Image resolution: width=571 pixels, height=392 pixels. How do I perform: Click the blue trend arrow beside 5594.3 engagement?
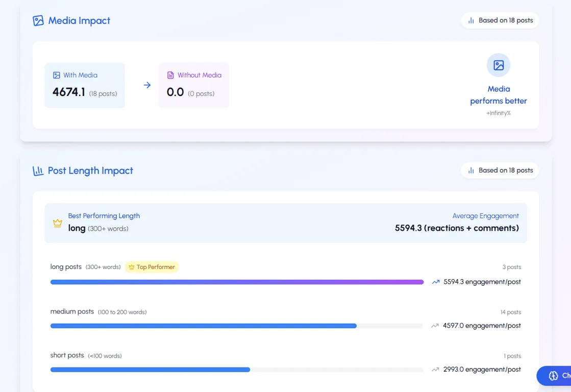click(x=435, y=281)
